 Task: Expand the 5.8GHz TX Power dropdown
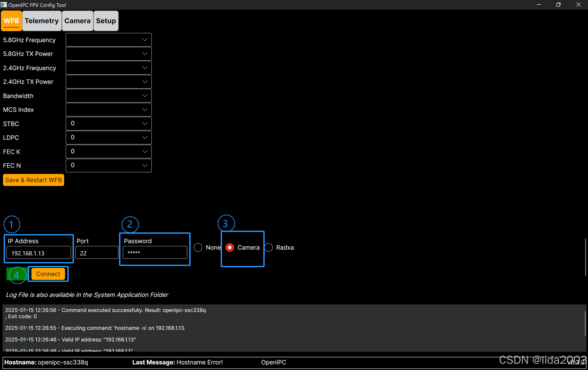(109, 54)
